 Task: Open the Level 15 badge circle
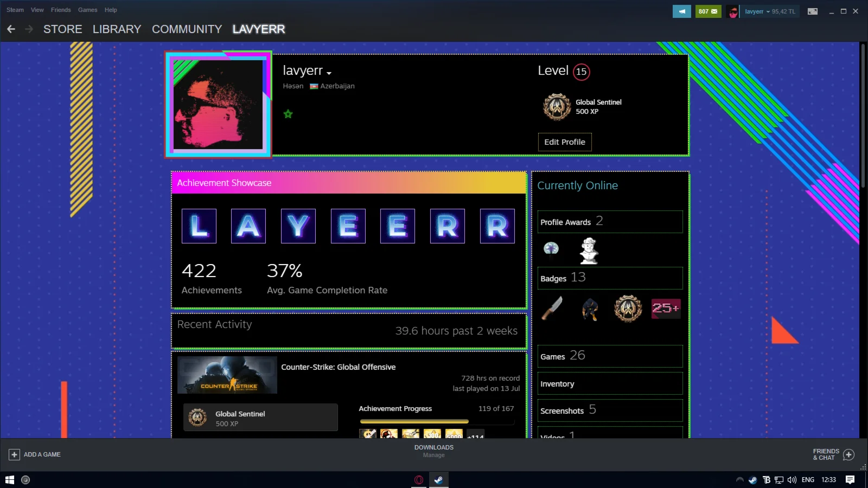[x=581, y=72]
